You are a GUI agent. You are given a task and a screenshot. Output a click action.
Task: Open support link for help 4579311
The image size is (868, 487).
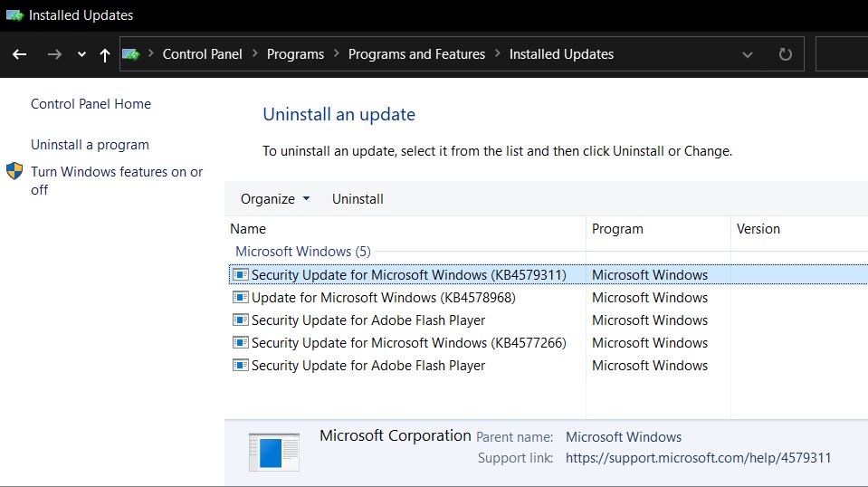point(698,458)
